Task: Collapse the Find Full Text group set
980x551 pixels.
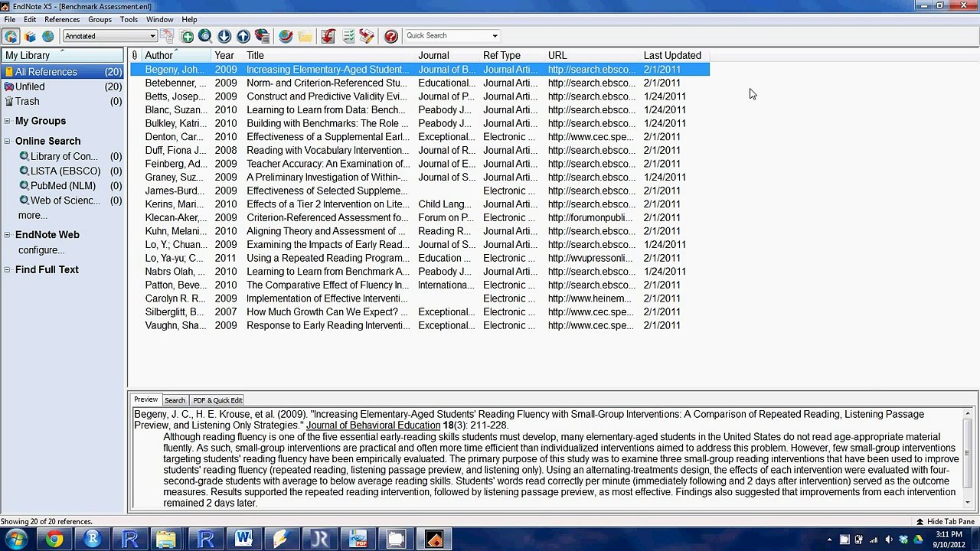Action: [x=7, y=269]
